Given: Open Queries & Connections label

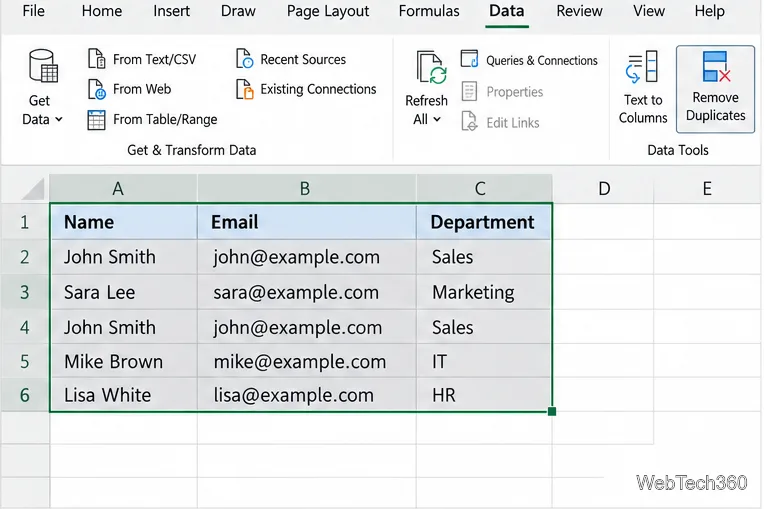Looking at the screenshot, I should point(542,60).
